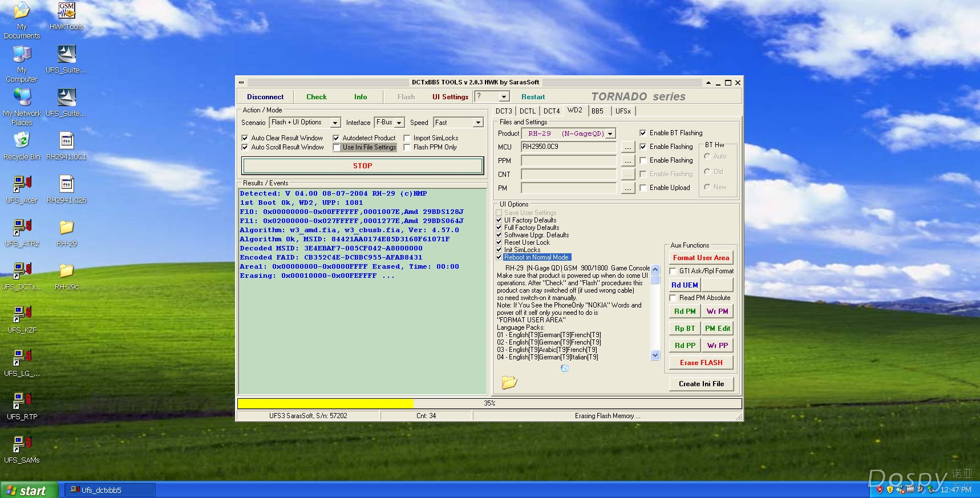Click the rollup arrow in the title bar
The image size is (980, 498).
(708, 83)
